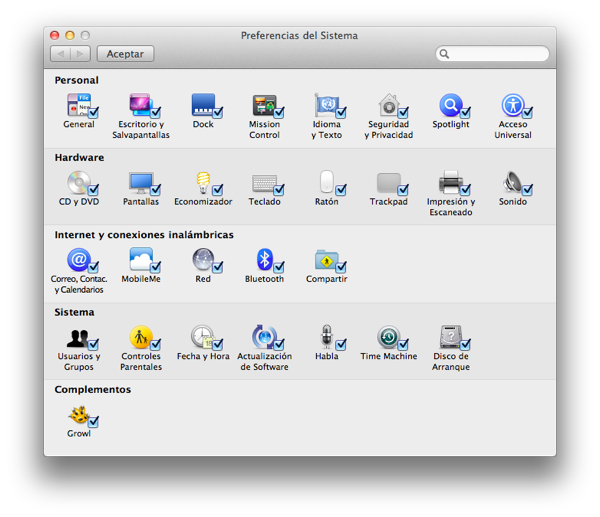This screenshot has height=517, width=600.
Task: Open the Time Machine icon
Action: 389,337
